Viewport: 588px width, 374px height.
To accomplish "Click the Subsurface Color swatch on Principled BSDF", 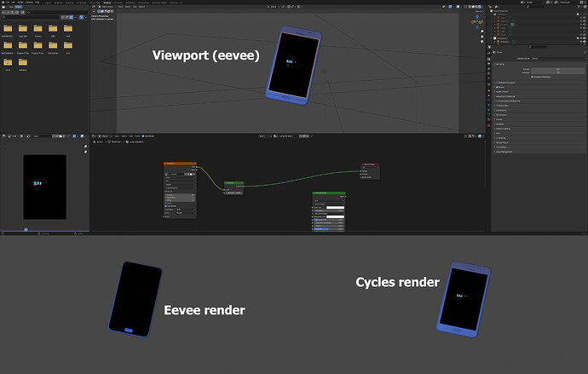I will pos(335,216).
